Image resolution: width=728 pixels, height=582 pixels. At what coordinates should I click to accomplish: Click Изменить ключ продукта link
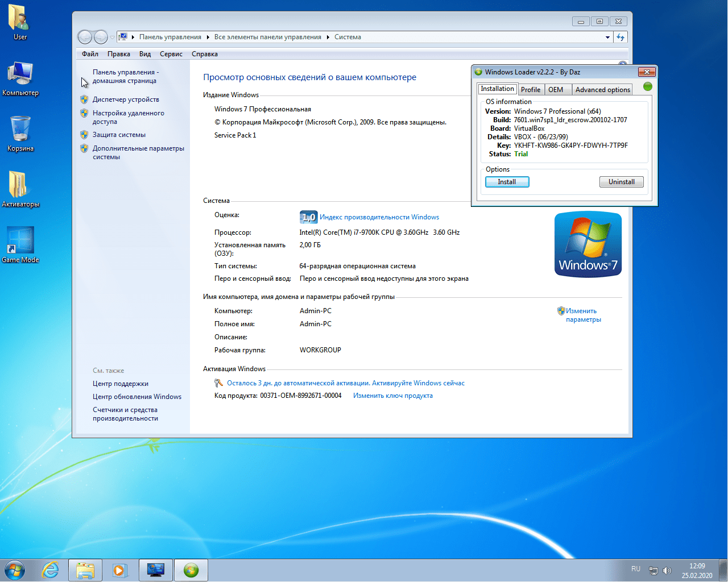point(393,396)
